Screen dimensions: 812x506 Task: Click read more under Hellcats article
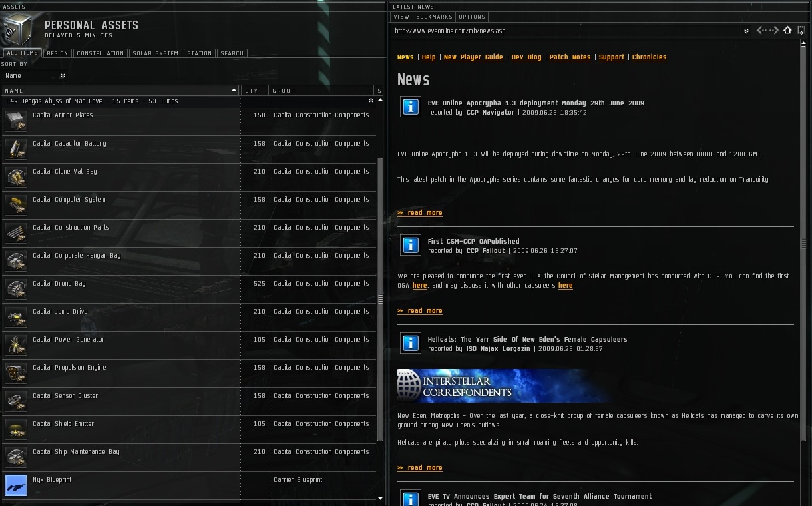[x=420, y=468]
